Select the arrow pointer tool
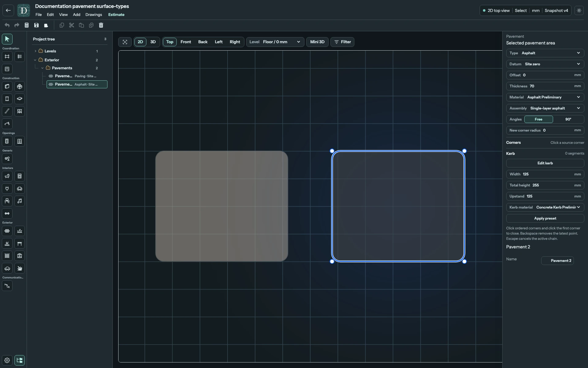 coord(7,39)
